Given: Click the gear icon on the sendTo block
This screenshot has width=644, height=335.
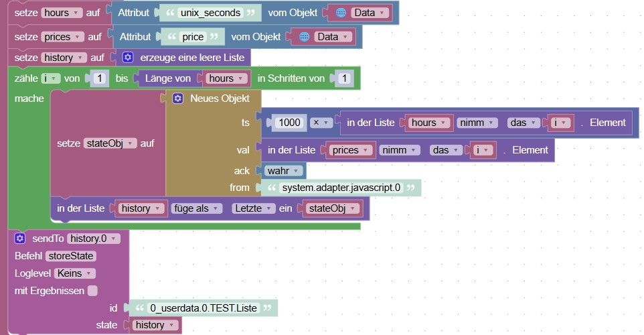Looking at the screenshot, I should tap(19, 239).
